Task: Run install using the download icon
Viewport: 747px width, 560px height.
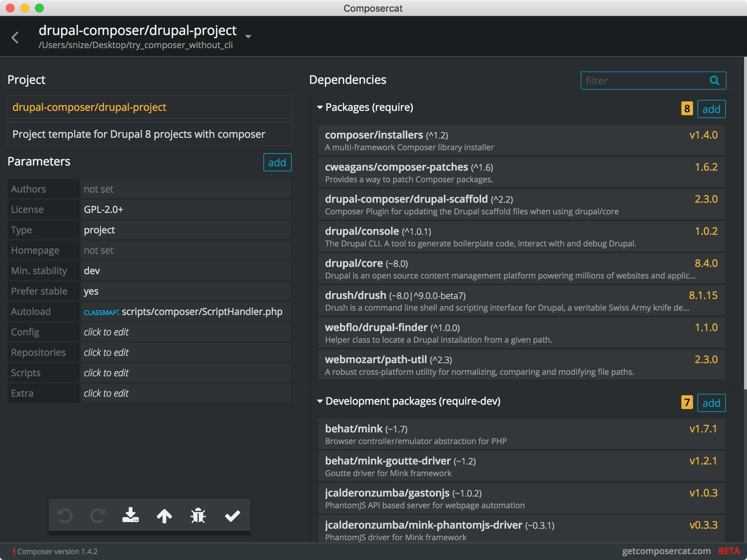Action: point(131,515)
